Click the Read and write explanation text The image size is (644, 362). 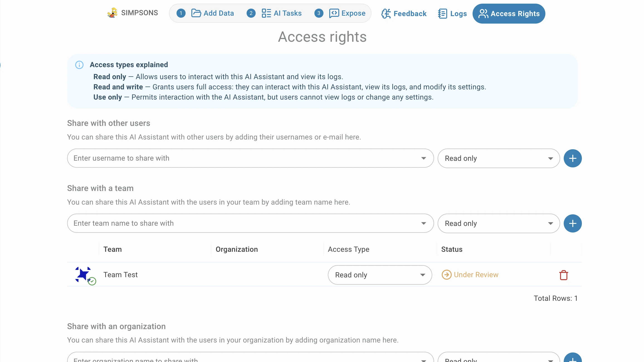click(x=290, y=87)
